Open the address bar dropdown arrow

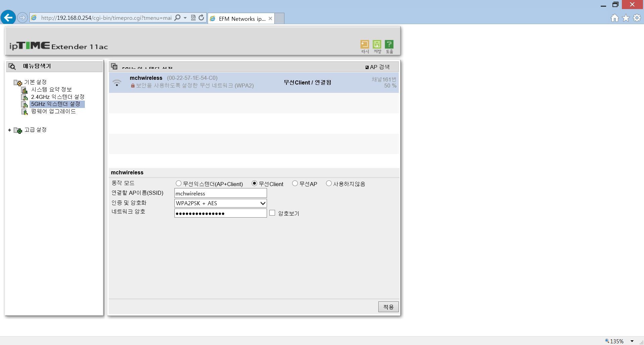(x=185, y=18)
